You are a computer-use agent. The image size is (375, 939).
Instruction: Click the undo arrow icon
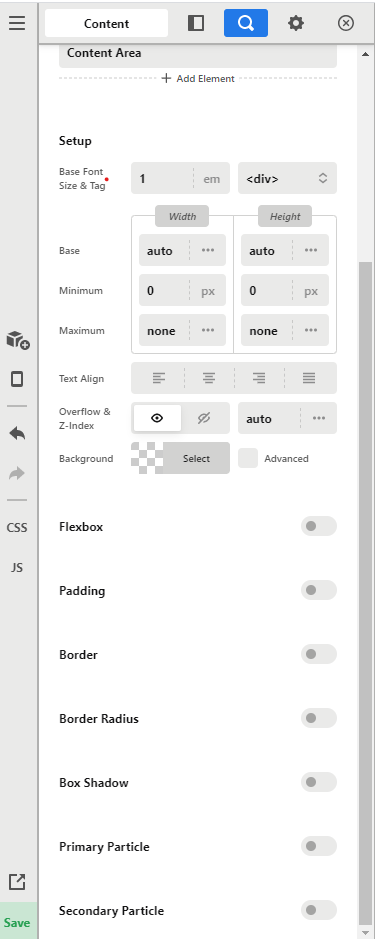[17, 434]
